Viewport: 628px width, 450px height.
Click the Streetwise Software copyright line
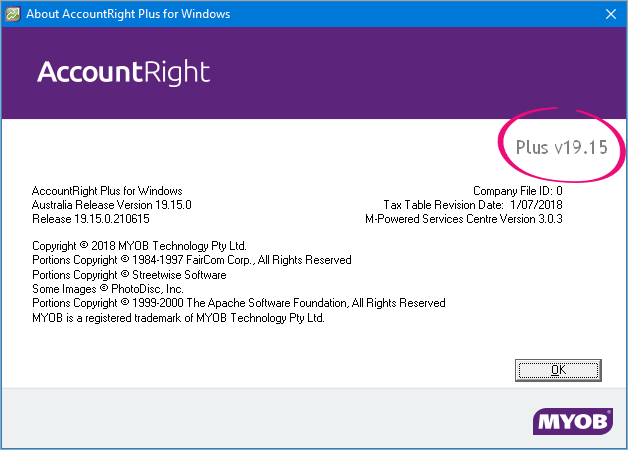click(x=129, y=274)
